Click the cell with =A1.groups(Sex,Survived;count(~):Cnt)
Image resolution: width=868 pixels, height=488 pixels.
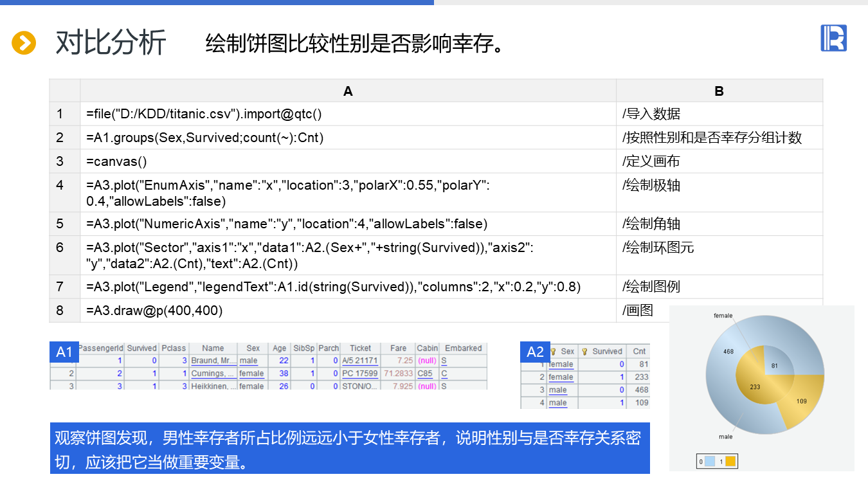(348, 138)
